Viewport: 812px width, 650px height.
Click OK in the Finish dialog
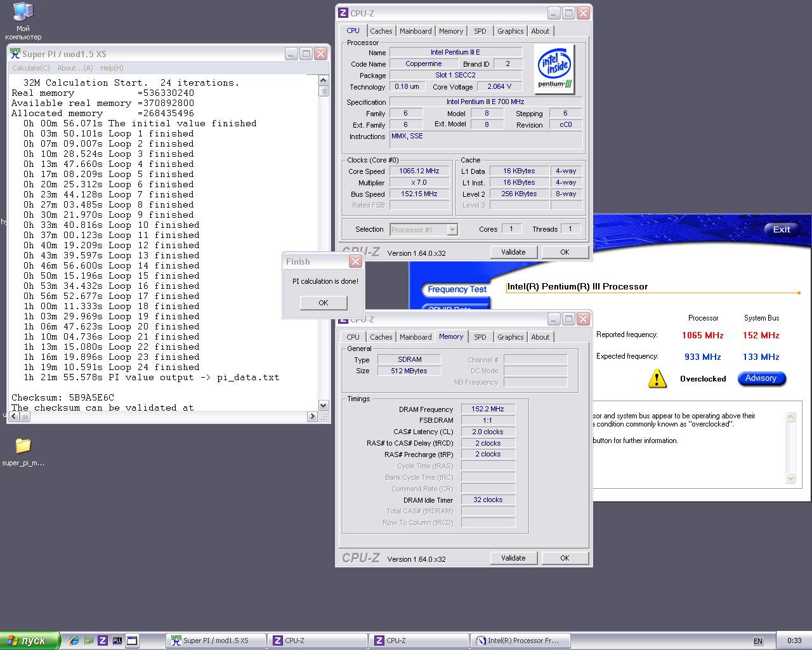pos(324,303)
